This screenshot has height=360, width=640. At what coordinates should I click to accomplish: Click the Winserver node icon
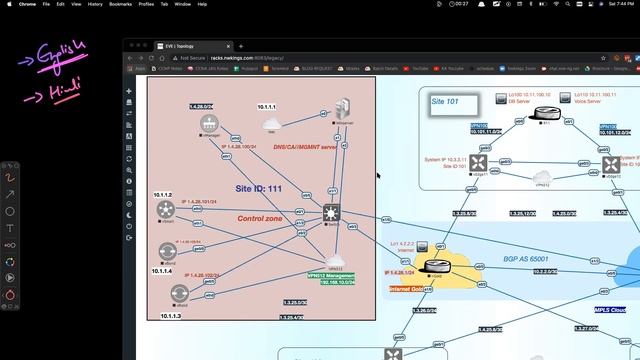click(x=342, y=109)
